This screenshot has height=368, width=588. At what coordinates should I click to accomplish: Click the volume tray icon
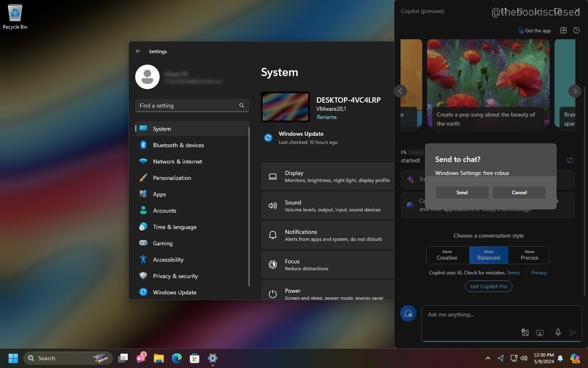[x=524, y=358]
